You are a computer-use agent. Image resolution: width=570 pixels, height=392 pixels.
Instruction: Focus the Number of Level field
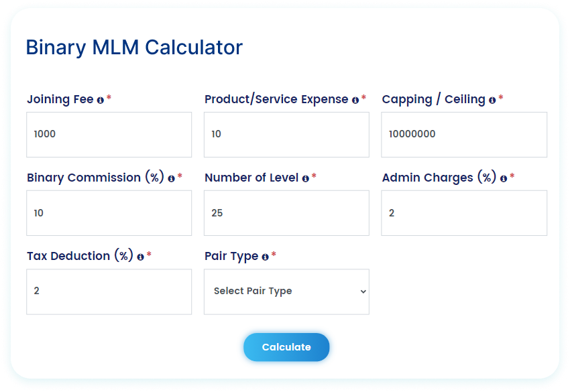pyautogui.click(x=286, y=213)
